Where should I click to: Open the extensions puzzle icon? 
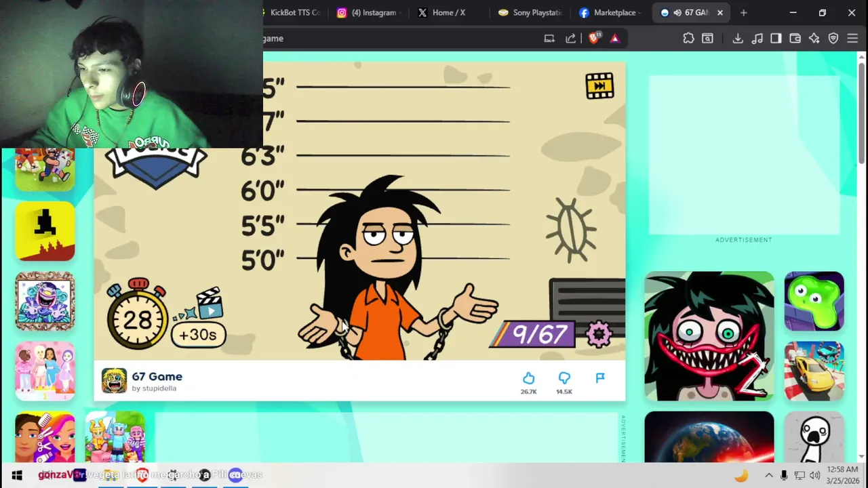[x=688, y=39]
